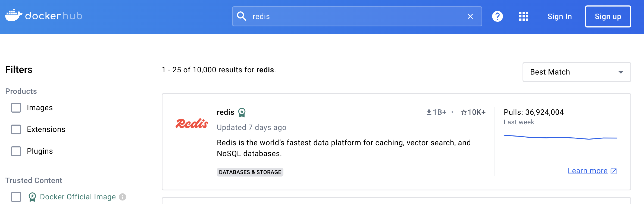Click the info icon beside Docker Official Image

click(123, 197)
